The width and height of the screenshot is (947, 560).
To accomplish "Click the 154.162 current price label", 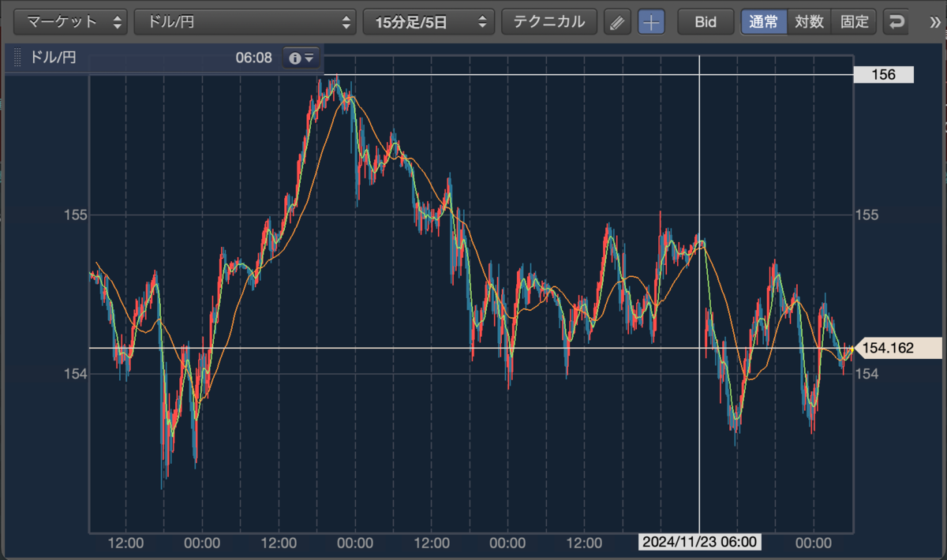I will (x=899, y=348).
